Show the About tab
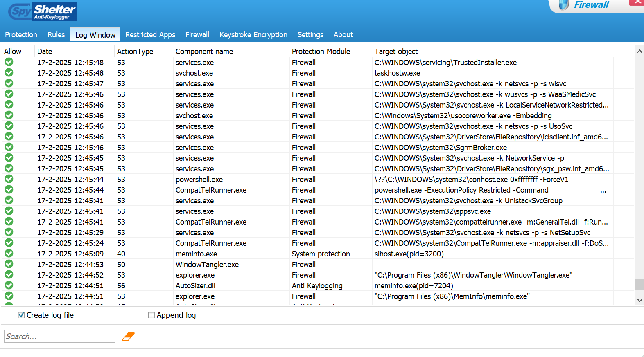 [343, 35]
